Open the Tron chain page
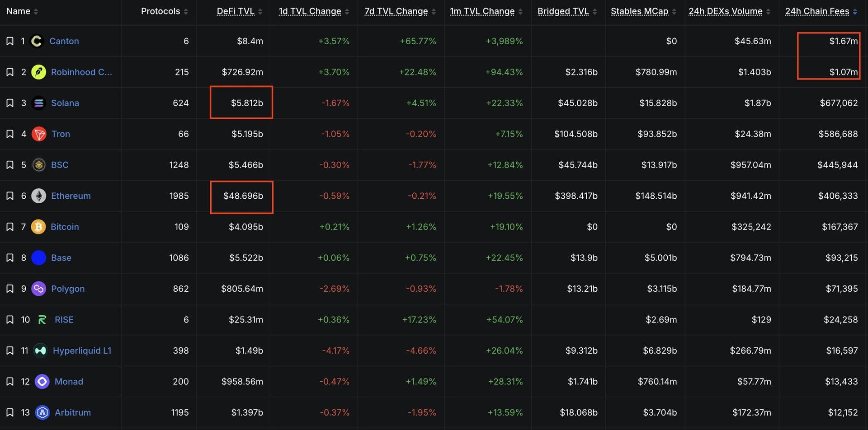The height and width of the screenshot is (430, 868). 61,134
